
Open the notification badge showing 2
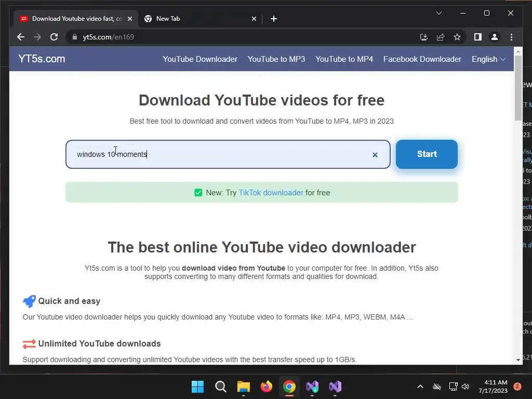click(x=517, y=387)
